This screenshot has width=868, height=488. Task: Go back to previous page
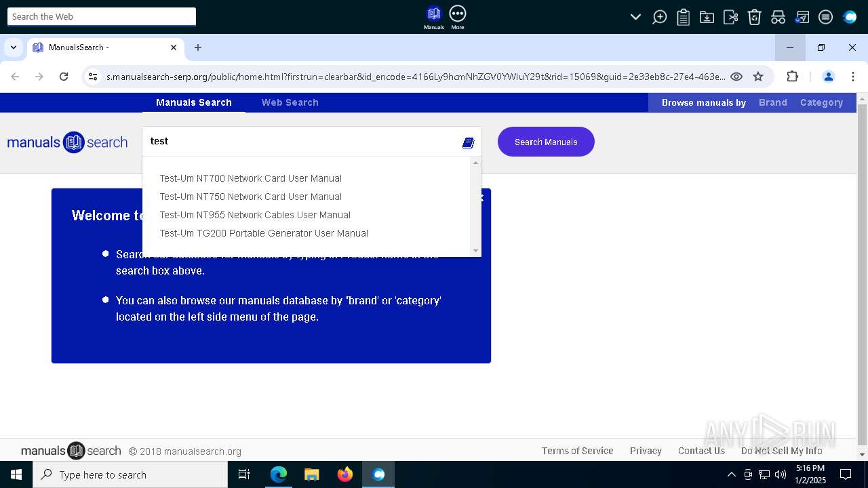(15, 77)
